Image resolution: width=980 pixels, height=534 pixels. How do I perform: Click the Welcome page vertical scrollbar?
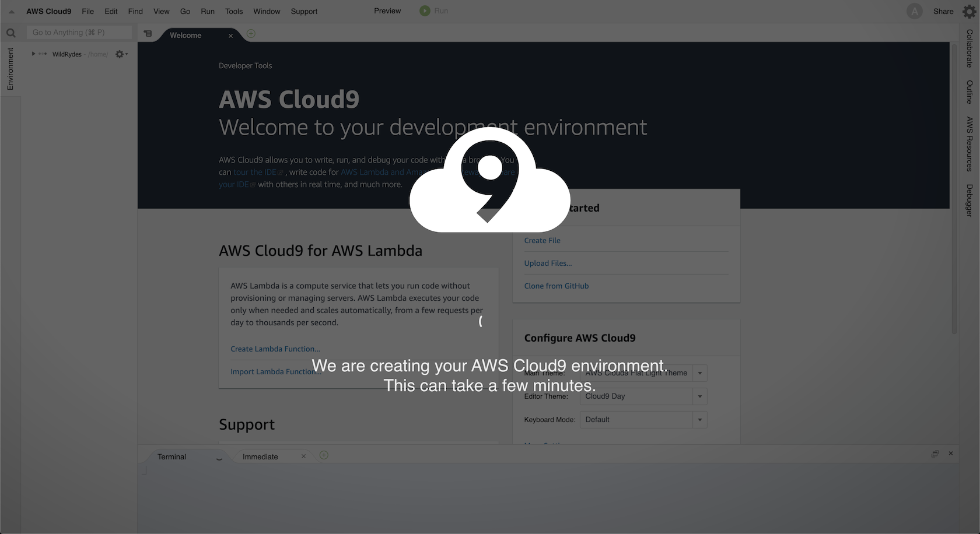[x=954, y=188]
